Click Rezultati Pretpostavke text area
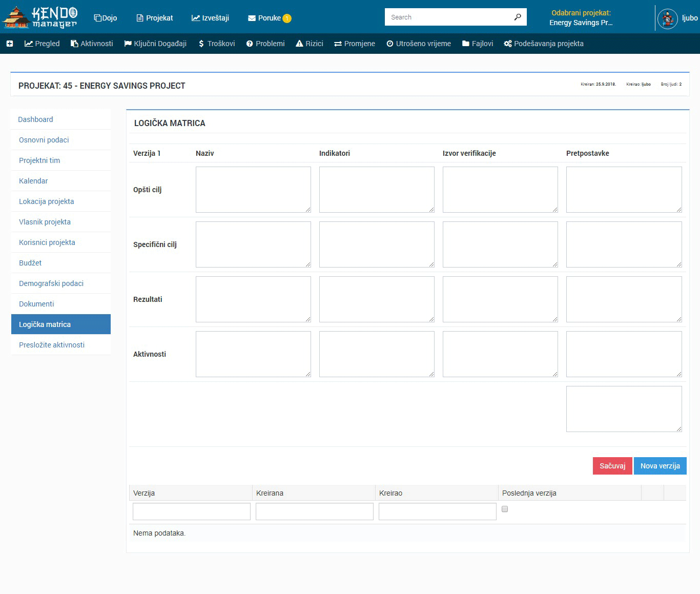 pyautogui.click(x=624, y=299)
